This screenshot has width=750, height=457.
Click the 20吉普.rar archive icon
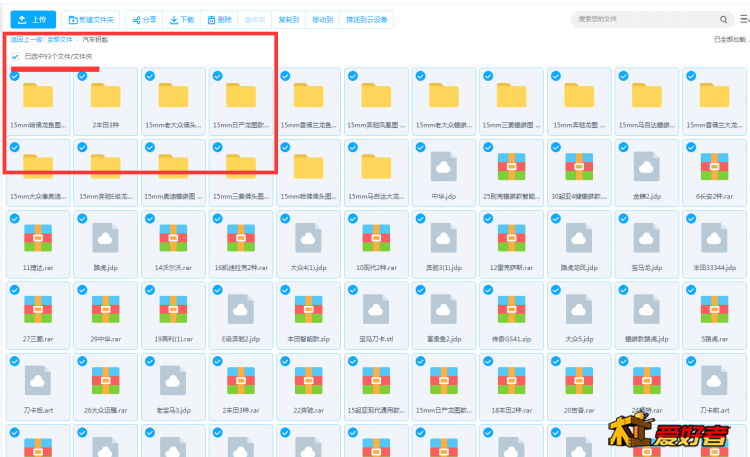coord(579,380)
